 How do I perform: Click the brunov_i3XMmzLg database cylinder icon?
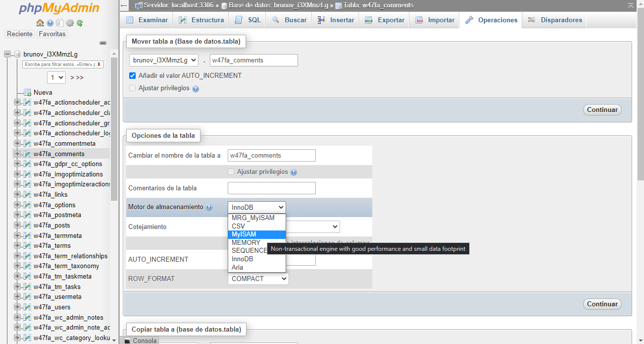click(x=17, y=54)
